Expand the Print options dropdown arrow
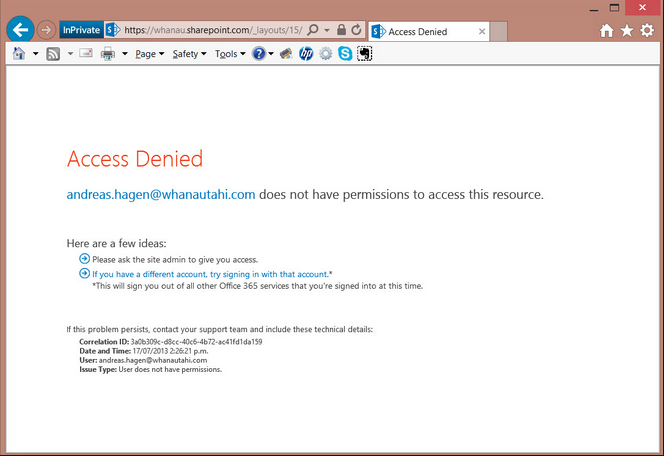The height and width of the screenshot is (456, 664). 125,54
